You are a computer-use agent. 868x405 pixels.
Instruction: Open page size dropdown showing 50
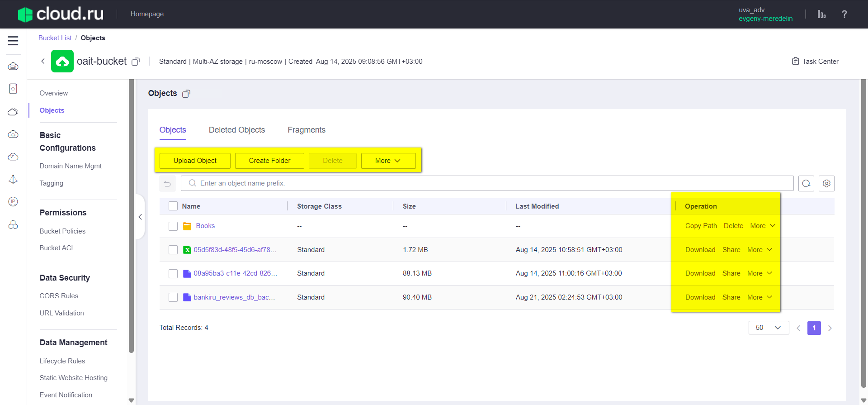[769, 328]
